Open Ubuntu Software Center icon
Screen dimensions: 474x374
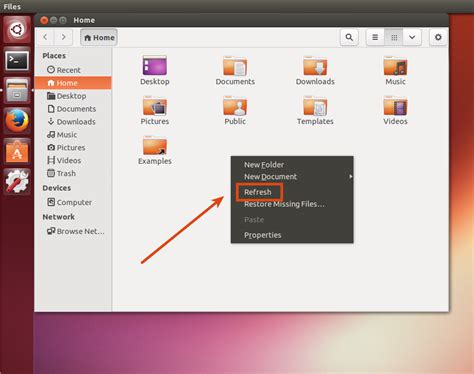click(x=17, y=151)
